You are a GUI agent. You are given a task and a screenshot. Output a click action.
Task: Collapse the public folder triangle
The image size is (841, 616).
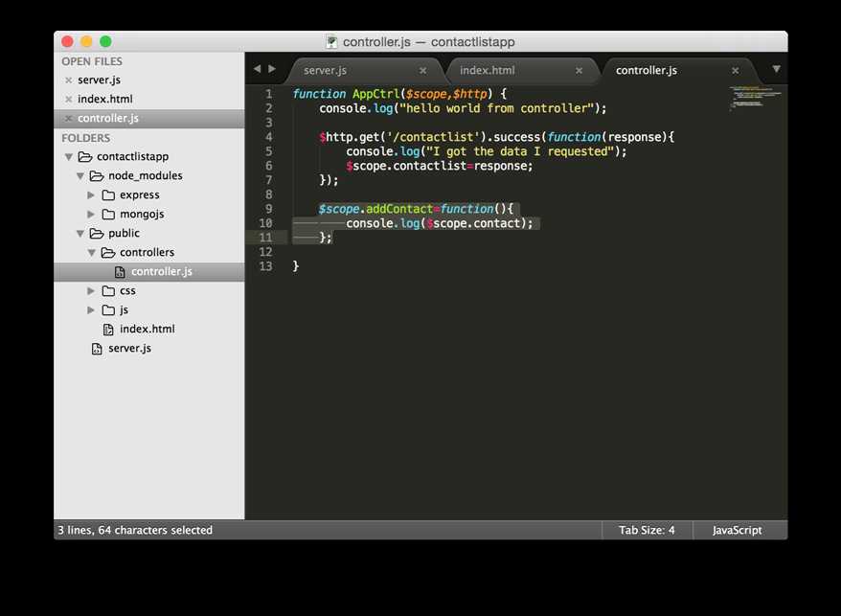click(80, 234)
